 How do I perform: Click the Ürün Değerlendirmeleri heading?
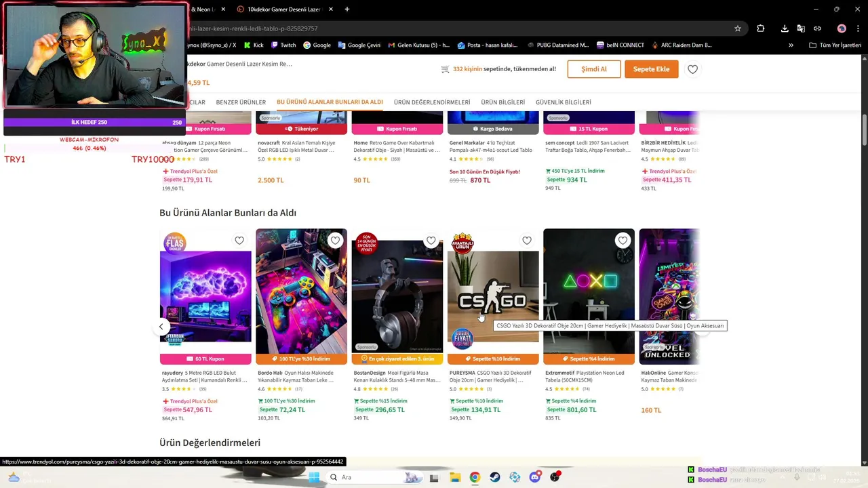(x=210, y=443)
